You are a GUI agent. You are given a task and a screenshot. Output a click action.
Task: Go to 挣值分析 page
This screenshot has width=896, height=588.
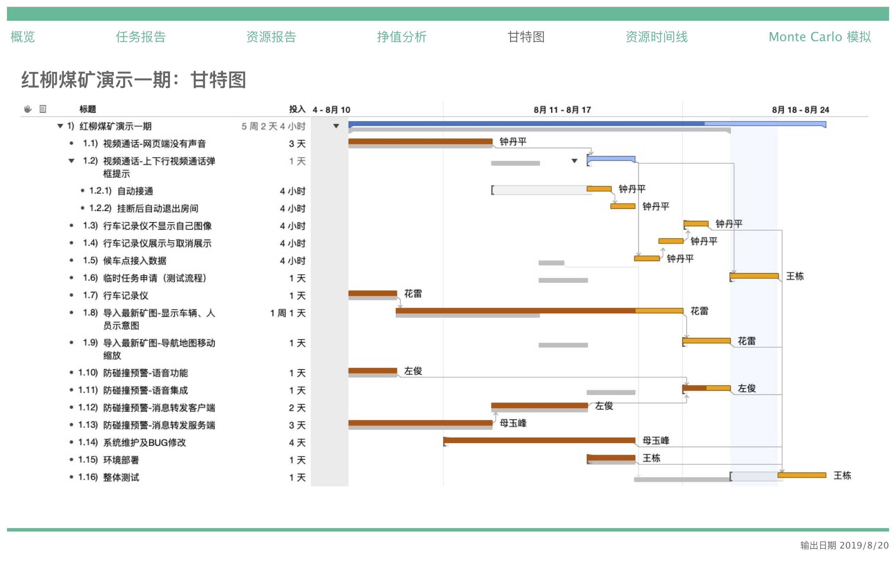click(x=401, y=37)
